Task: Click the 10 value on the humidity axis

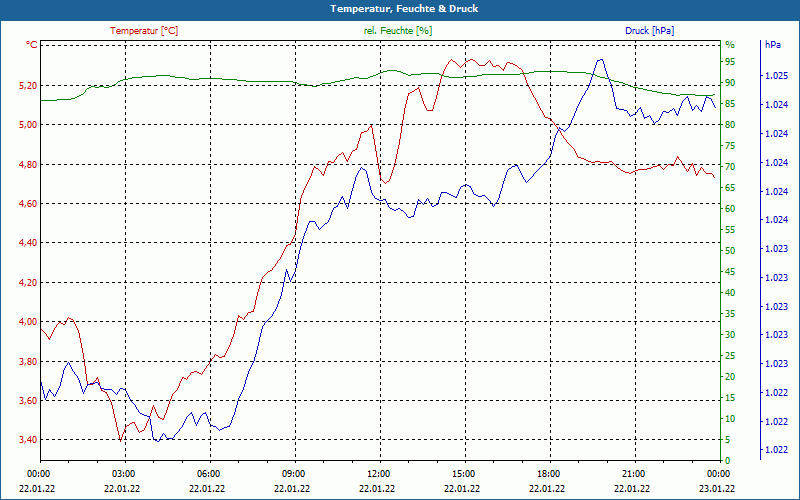Action: coord(730,419)
